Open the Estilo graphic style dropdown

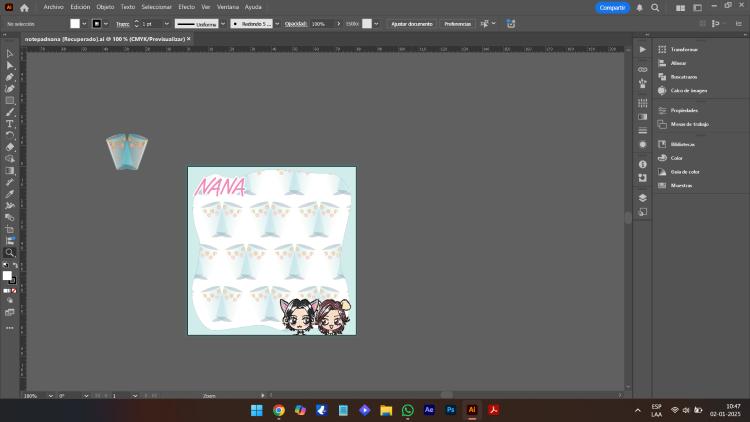(376, 24)
